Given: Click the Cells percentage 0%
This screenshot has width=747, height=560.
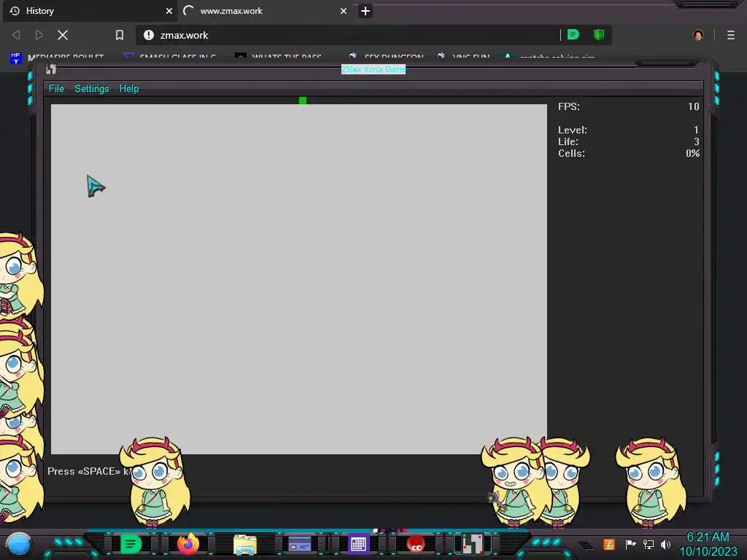Looking at the screenshot, I should [693, 153].
